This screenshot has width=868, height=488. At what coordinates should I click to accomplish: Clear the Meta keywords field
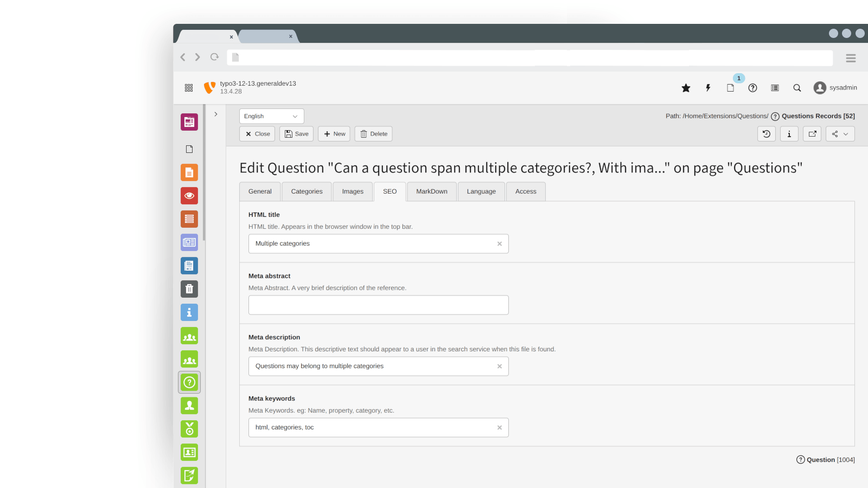coord(499,428)
